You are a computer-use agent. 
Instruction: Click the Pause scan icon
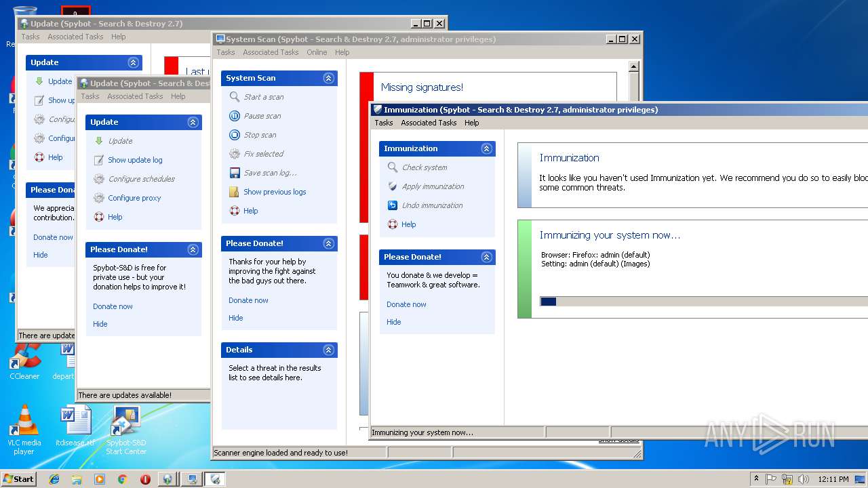click(235, 116)
